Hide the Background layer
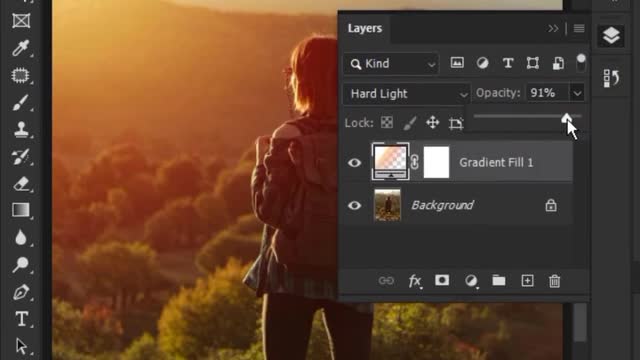This screenshot has height=360, width=640. 354,205
